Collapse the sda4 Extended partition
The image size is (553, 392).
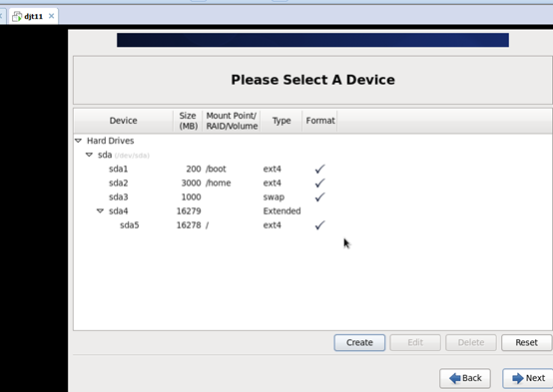[x=100, y=210]
